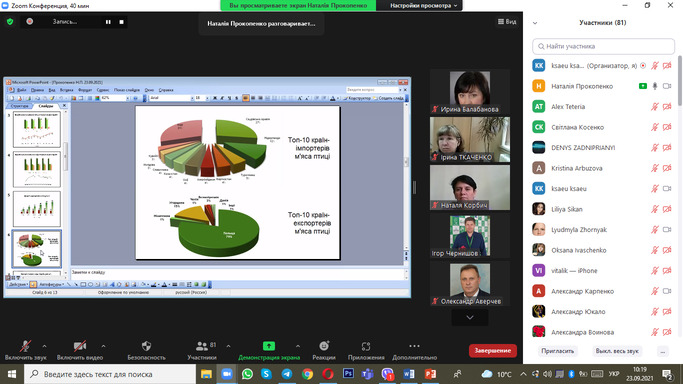Click the Безопасность shield icon
The height and width of the screenshot is (384, 683).
(x=146, y=346)
